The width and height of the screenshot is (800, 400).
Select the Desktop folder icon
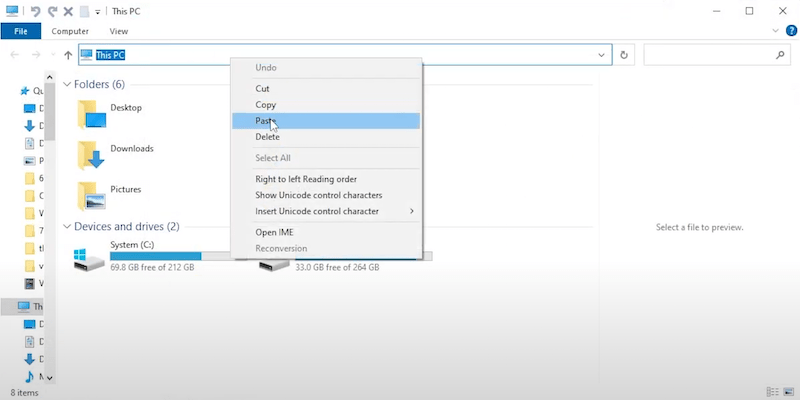point(91,114)
